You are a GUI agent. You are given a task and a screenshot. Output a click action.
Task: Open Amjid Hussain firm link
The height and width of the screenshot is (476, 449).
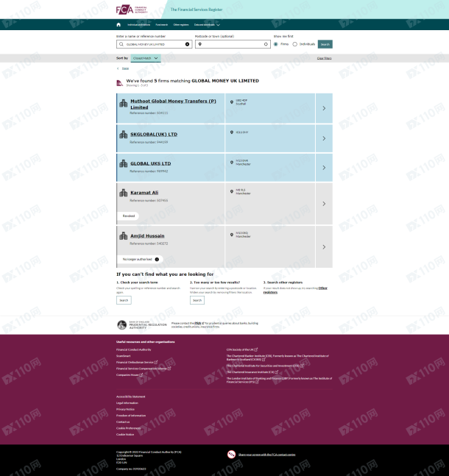(147, 236)
